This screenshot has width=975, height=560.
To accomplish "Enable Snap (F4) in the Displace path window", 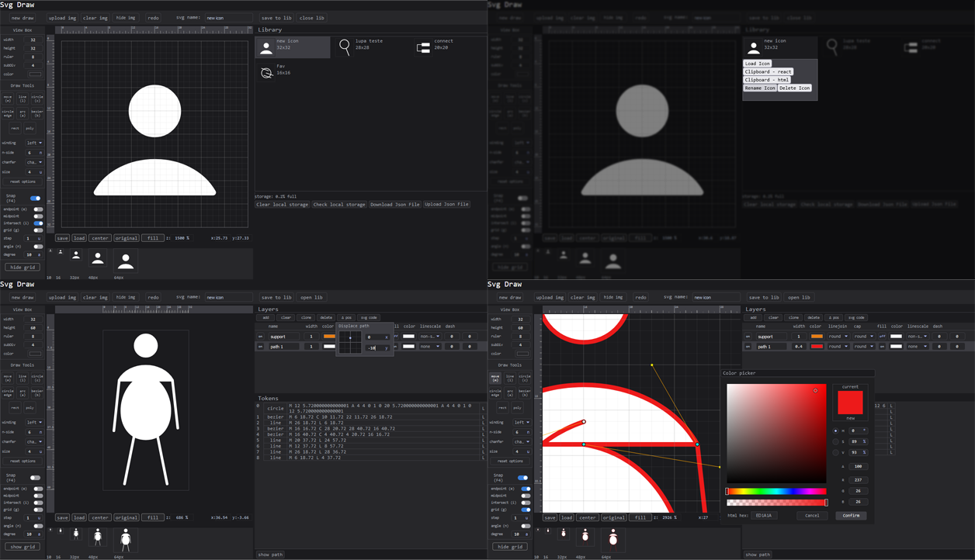I will [x=35, y=478].
